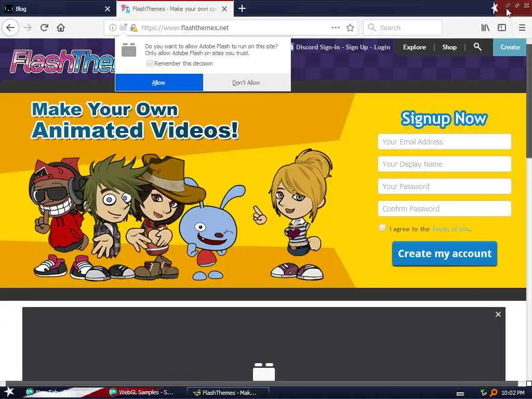This screenshot has width=532, height=399.
Task: Open the Explore menu item
Action: [414, 47]
